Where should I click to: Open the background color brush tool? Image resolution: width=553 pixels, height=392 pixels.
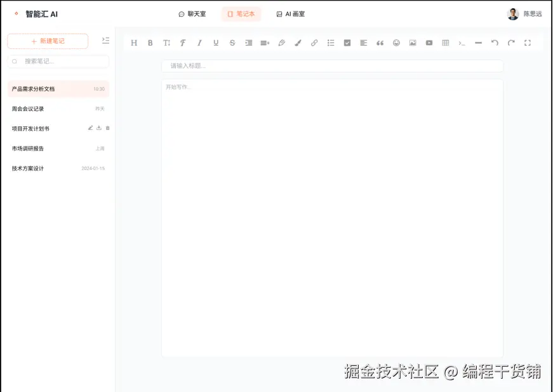[298, 43]
